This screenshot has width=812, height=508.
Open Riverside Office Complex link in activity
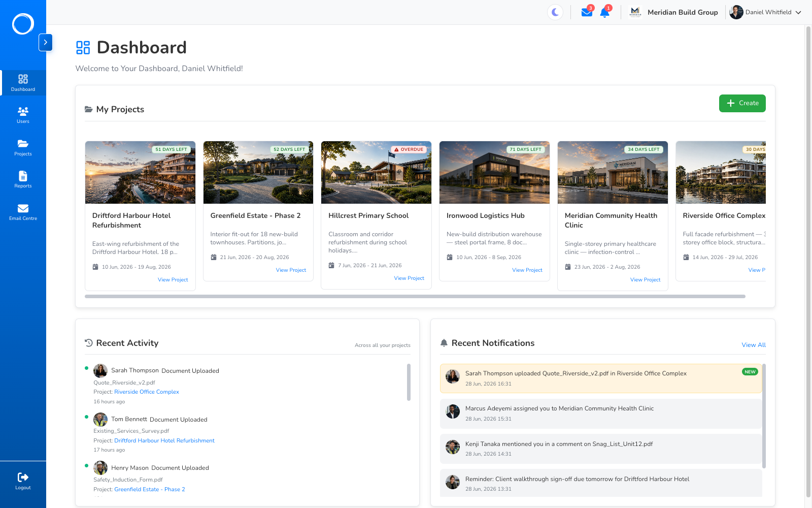(147, 392)
